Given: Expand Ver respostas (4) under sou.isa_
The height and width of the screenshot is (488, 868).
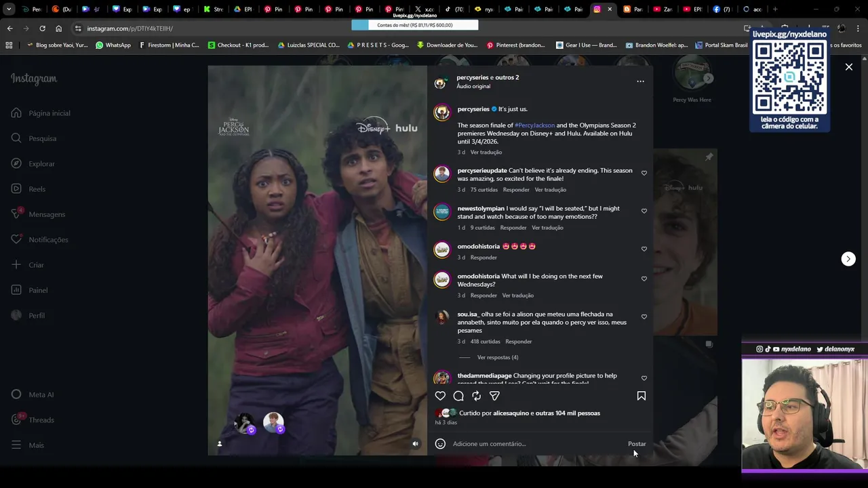Looking at the screenshot, I should (498, 357).
